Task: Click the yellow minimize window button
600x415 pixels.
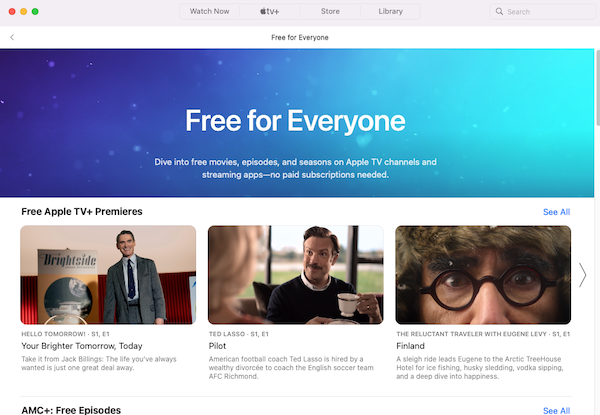Action: (x=24, y=11)
